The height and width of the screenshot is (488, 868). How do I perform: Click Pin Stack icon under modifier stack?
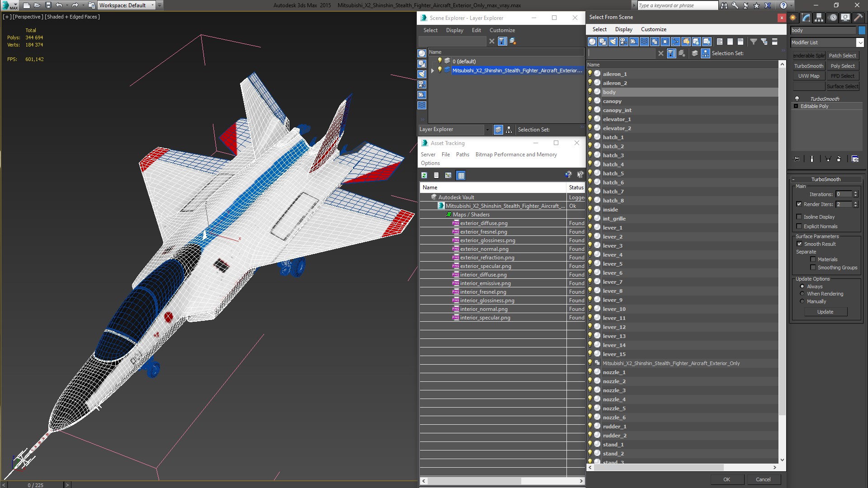pyautogui.click(x=797, y=159)
